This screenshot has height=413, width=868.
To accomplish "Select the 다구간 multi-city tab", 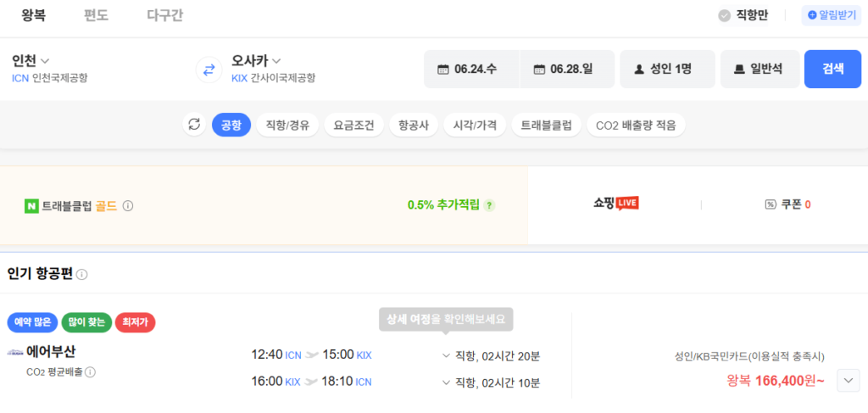I will pos(164,15).
